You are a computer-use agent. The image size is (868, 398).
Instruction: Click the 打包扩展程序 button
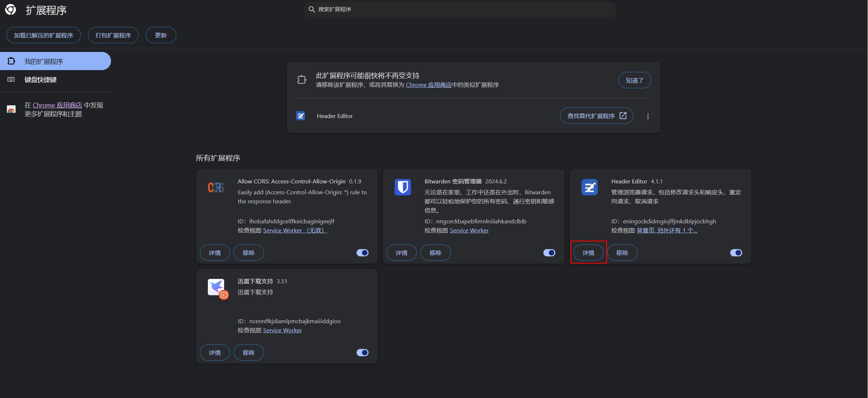click(x=113, y=35)
